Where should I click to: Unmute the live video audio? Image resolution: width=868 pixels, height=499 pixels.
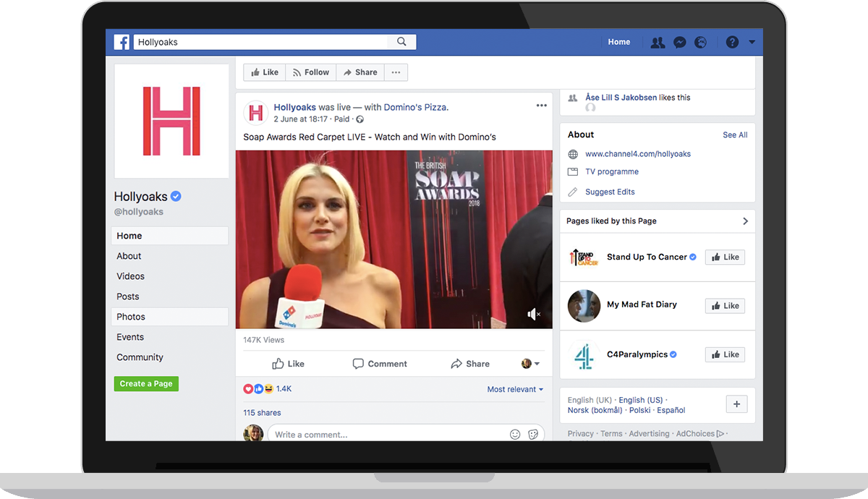(x=533, y=314)
